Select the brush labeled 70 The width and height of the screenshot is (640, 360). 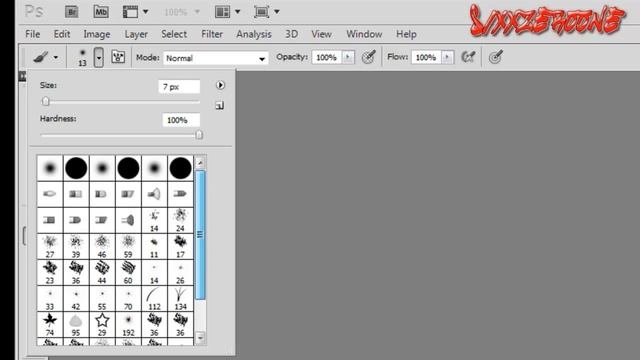click(x=128, y=299)
